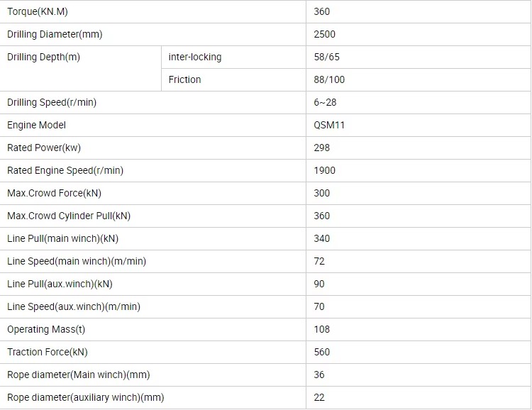Select the Drilling Speed(r/min) label

52,102
